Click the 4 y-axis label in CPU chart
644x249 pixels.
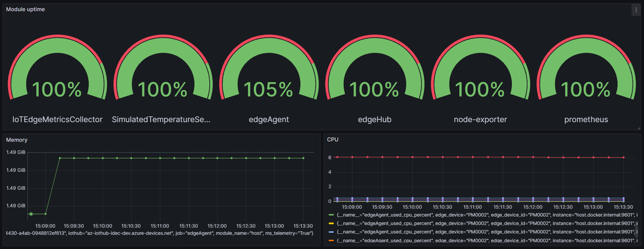[x=330, y=172]
